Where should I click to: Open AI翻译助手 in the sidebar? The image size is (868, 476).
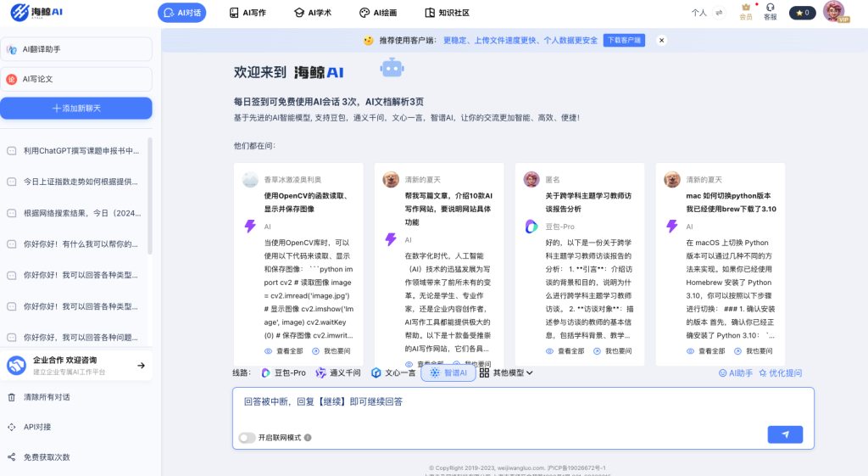(x=76, y=49)
